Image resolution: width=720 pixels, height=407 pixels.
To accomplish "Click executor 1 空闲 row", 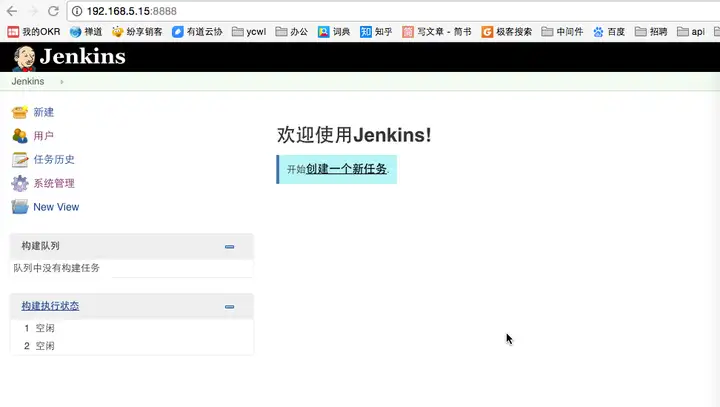I will [x=132, y=328].
